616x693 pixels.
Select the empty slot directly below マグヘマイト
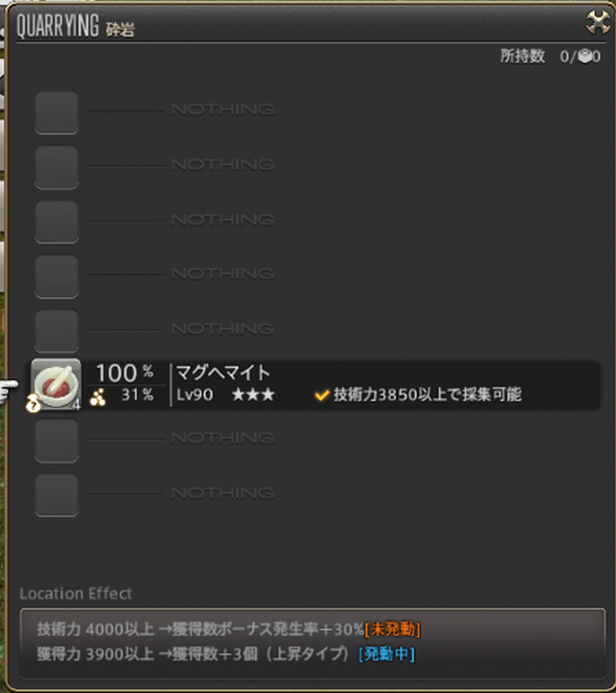point(57,440)
